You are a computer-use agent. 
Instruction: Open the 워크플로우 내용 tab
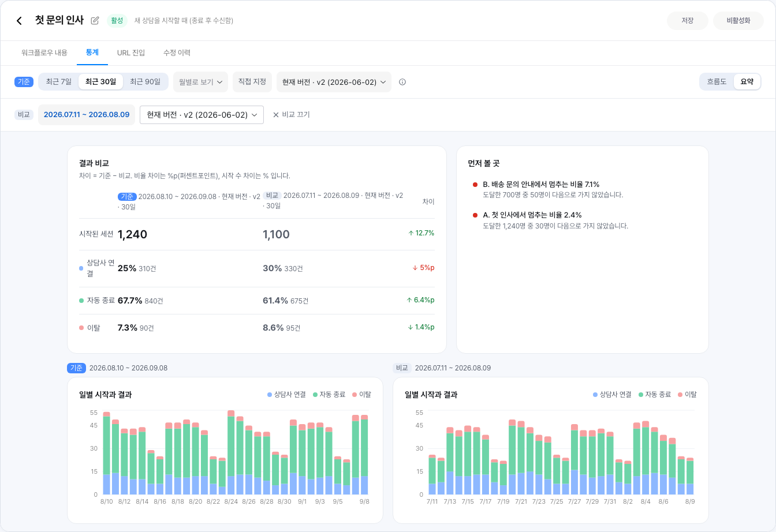[44, 53]
